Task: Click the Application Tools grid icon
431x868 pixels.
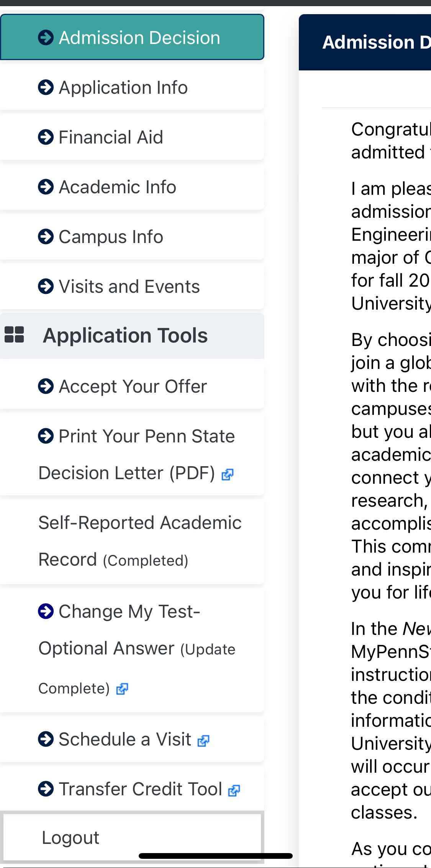Action: [x=14, y=335]
